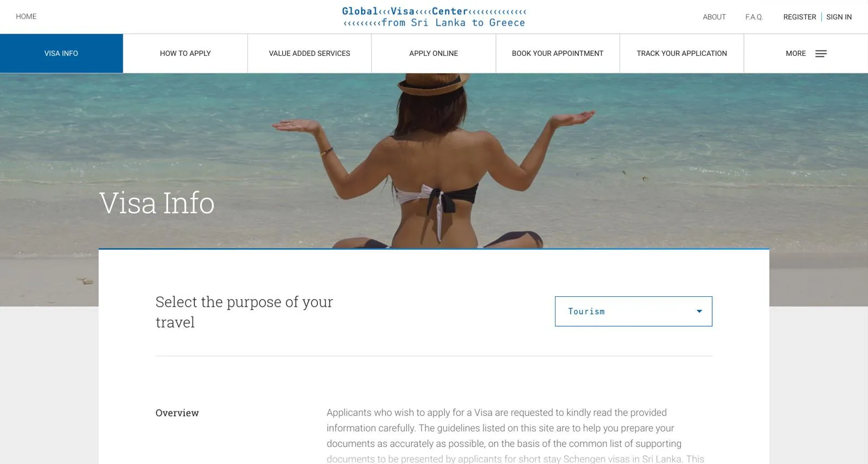The image size is (868, 464).
Task: Expand the Tourism dropdown arrow
Action: [699, 312]
